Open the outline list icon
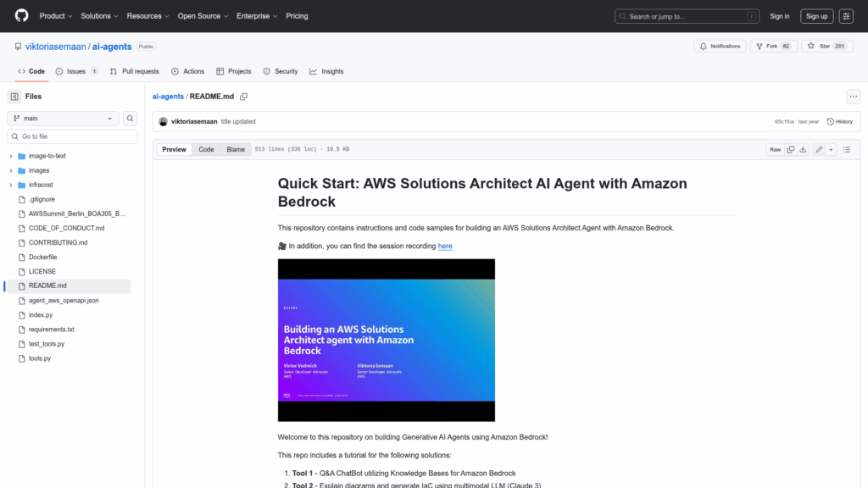This screenshot has height=488, width=868. tap(846, 149)
